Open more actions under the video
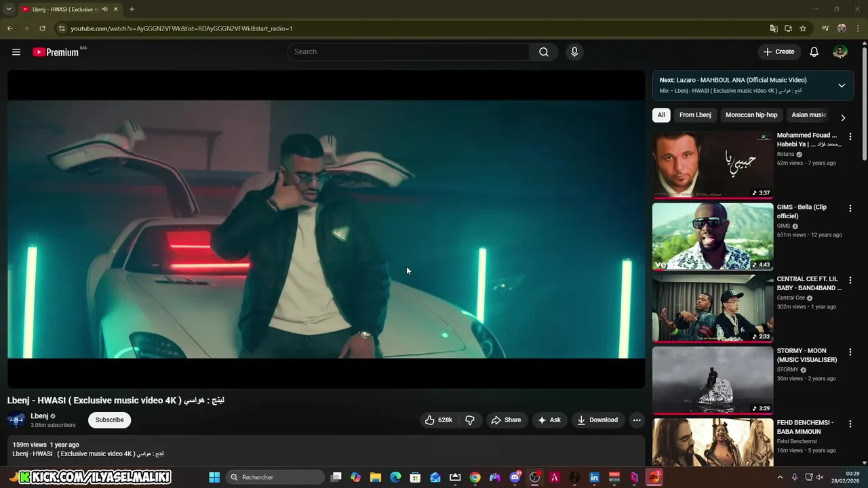Screen dimensions: 868x488 637,420
